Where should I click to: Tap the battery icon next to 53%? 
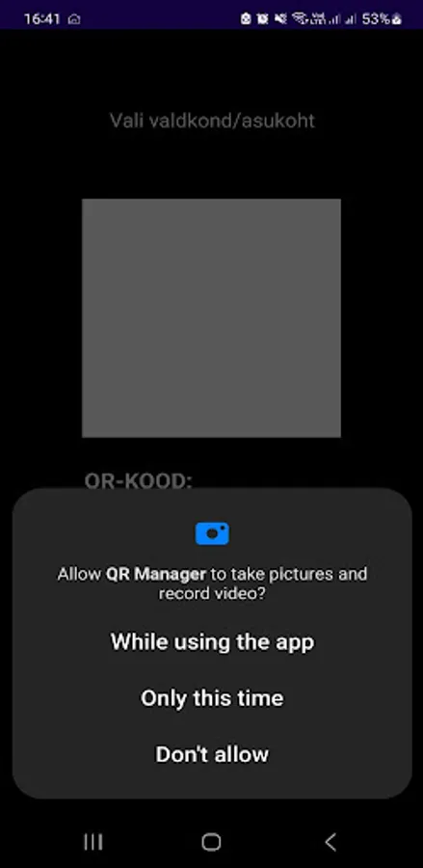(396, 19)
